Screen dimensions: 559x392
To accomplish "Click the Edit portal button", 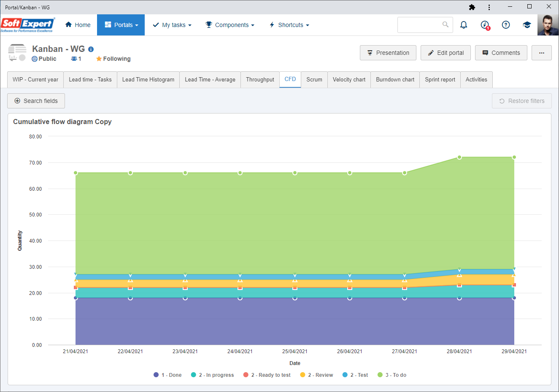I will [x=446, y=53].
